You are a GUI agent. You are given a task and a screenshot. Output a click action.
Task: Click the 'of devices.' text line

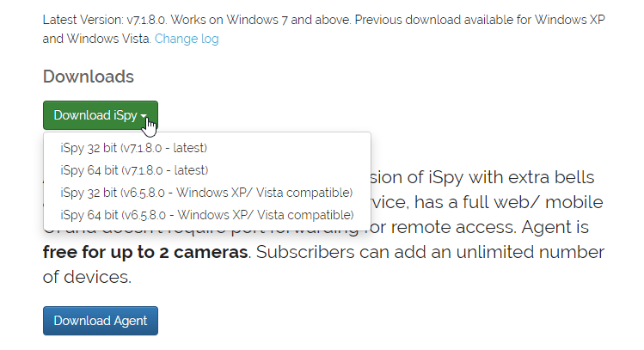click(x=87, y=277)
